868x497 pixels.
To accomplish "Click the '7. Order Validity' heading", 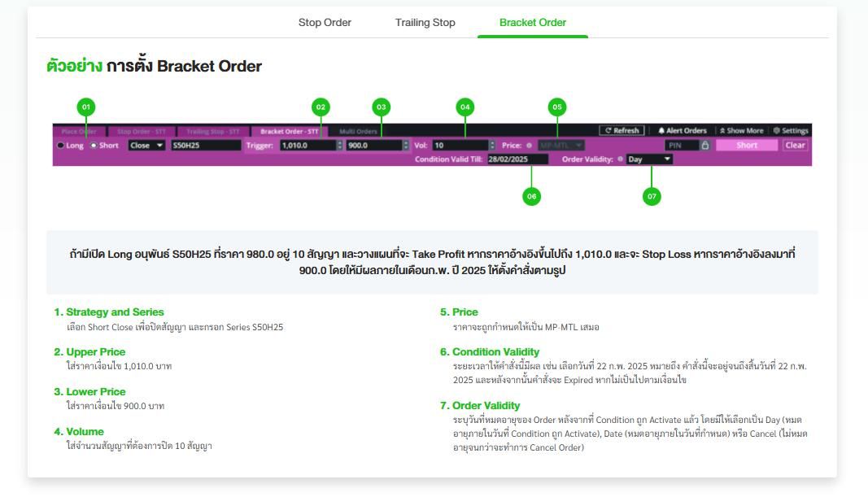I will (480, 406).
